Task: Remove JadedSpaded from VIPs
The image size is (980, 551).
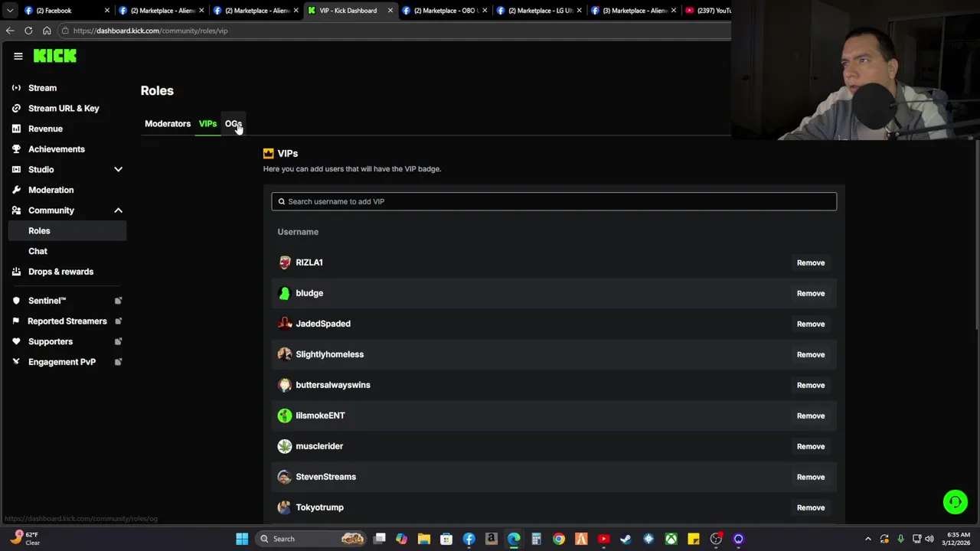Action: 810,324
